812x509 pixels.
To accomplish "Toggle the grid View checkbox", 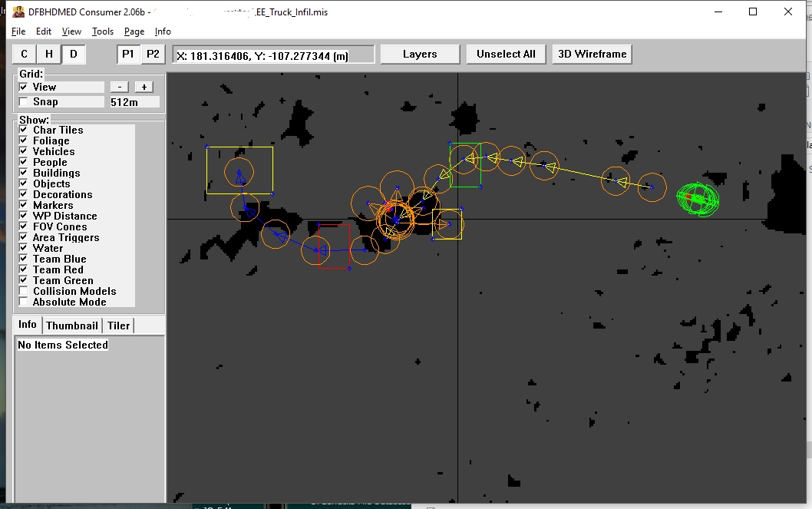I will coord(23,87).
